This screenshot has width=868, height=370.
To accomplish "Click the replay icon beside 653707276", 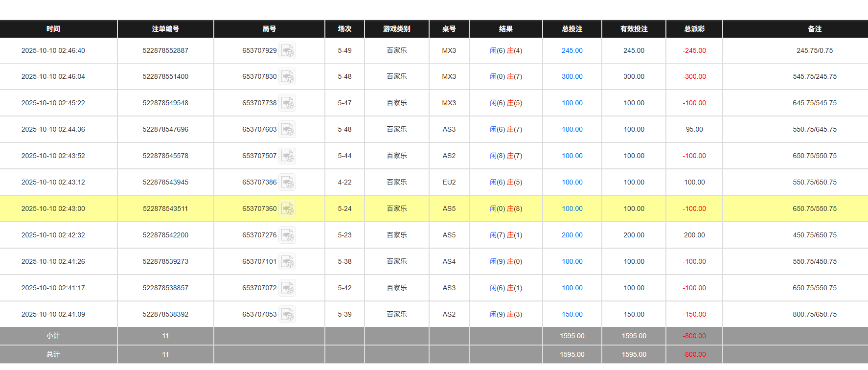I will 287,235.
